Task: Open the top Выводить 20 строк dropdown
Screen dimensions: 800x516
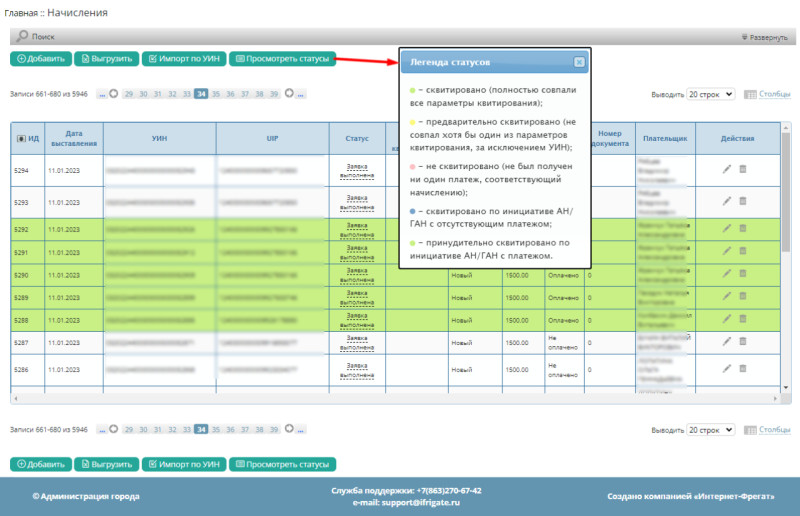Action: 710,94
